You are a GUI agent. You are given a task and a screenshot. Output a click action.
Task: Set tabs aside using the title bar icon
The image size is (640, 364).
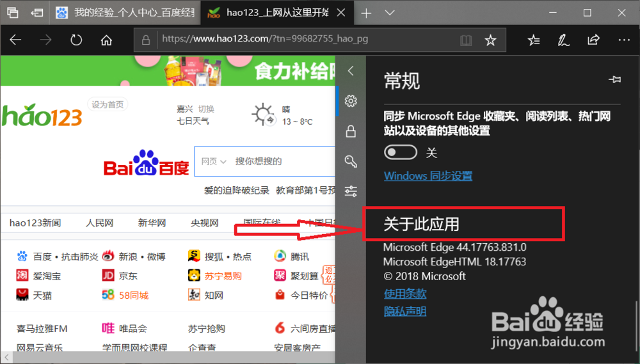[x=37, y=13]
